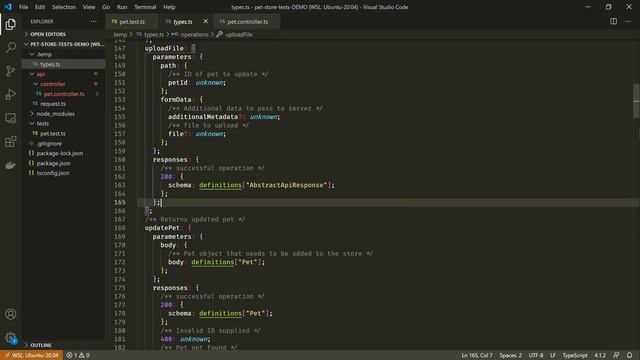Click the WSL: Ubuntu-20.04 remote indicator
The height and width of the screenshot is (360, 640).
(31, 355)
